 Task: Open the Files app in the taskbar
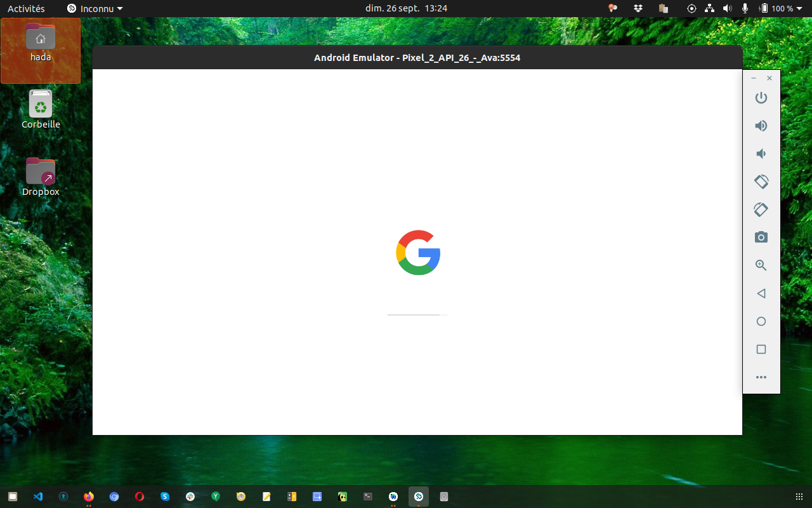tap(13, 497)
